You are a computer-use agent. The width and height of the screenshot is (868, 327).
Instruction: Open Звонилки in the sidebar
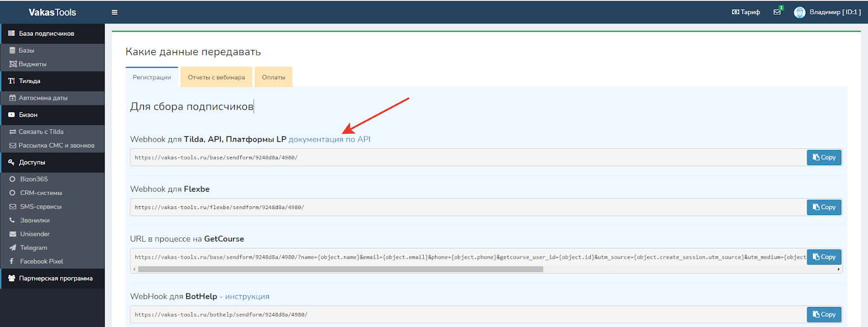click(35, 221)
